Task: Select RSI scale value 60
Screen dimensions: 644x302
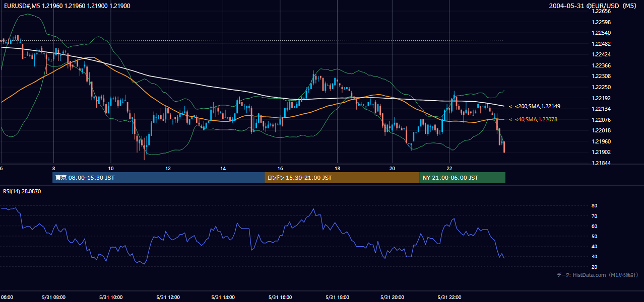Action: (x=595, y=226)
